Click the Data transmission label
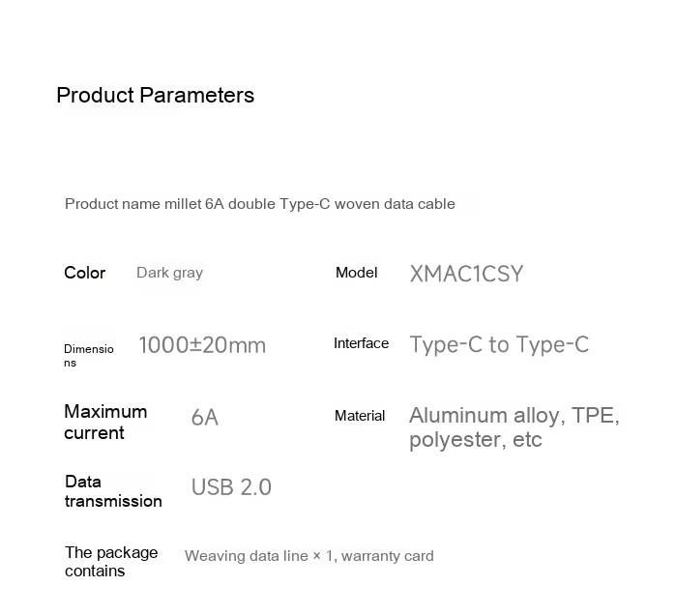 pos(113,491)
